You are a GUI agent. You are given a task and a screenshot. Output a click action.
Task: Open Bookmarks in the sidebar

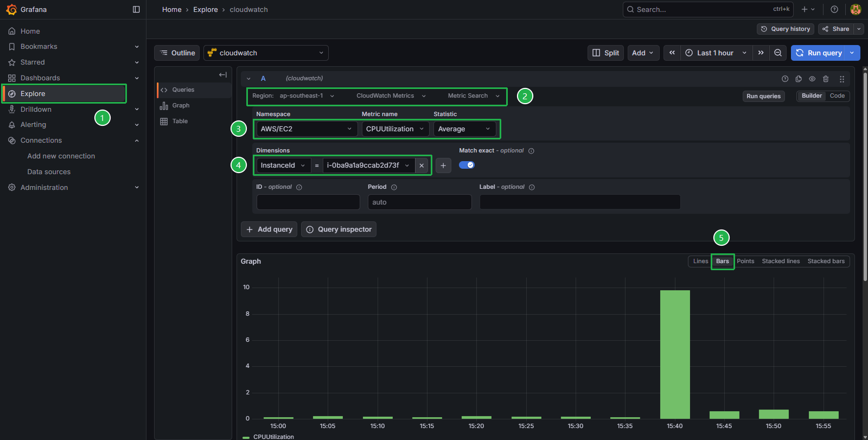[x=39, y=47]
